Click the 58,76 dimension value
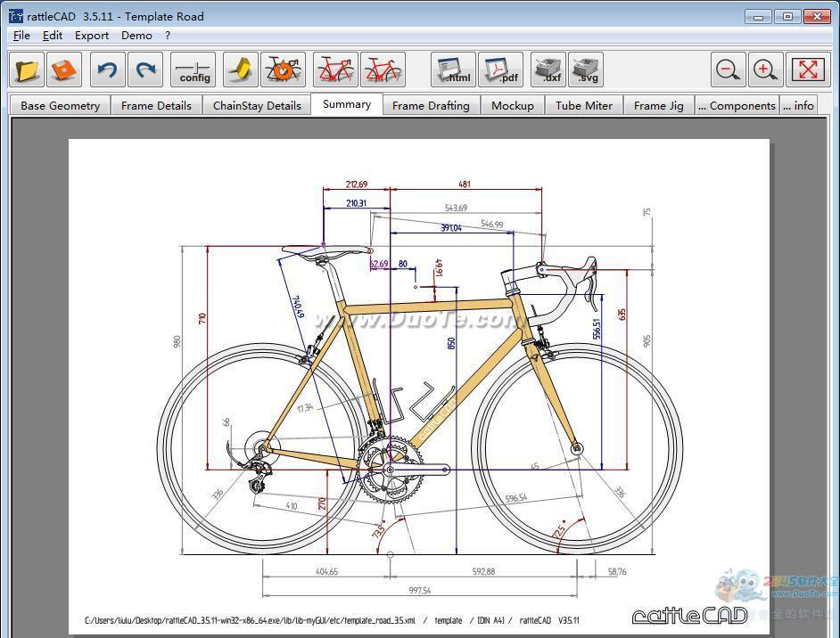 616,572
